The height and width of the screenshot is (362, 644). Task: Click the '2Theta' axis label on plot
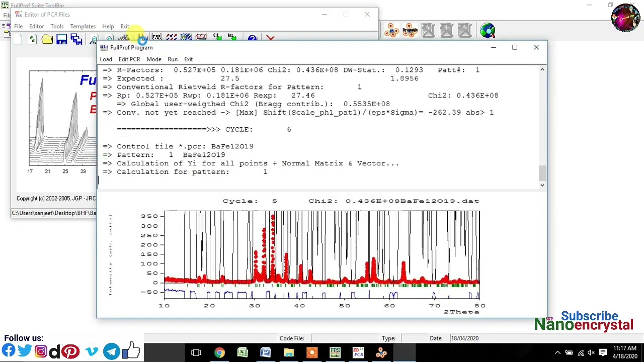[x=461, y=312]
